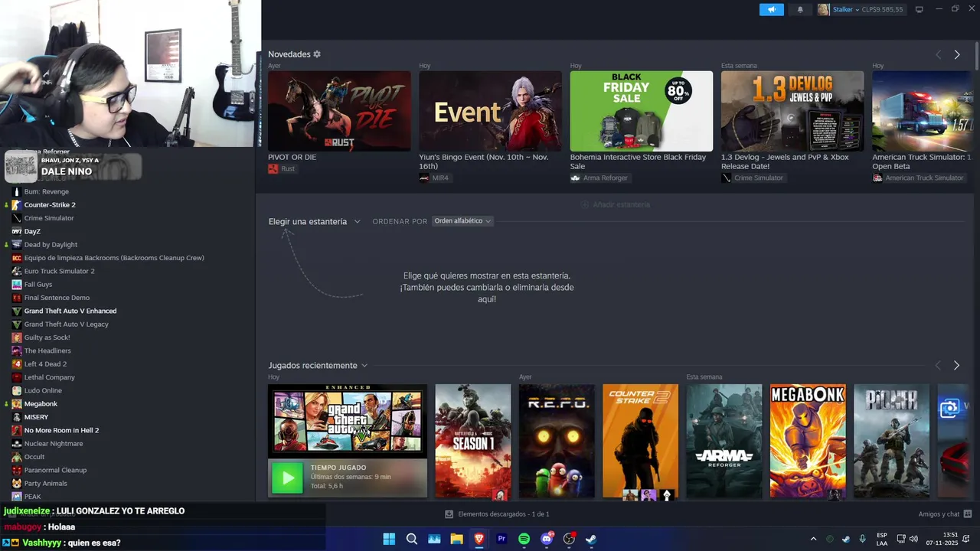Click the Stalker profile avatar
The width and height of the screenshot is (980, 551).
[823, 9]
